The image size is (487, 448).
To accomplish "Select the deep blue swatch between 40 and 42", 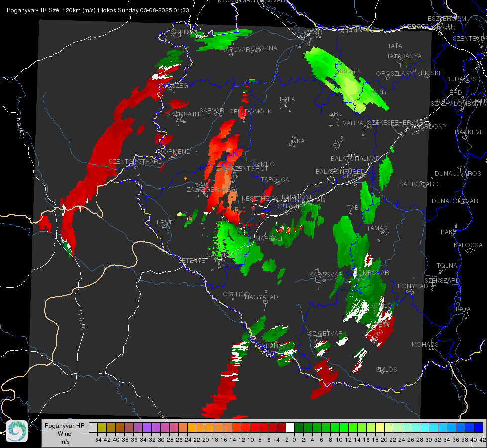I will click(479, 427).
